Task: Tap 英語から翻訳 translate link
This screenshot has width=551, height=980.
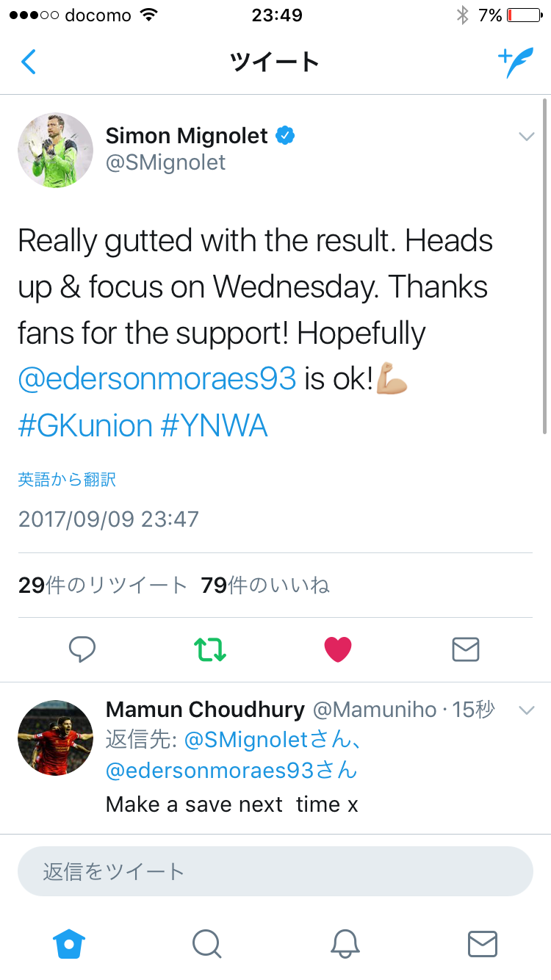Action: (67, 480)
